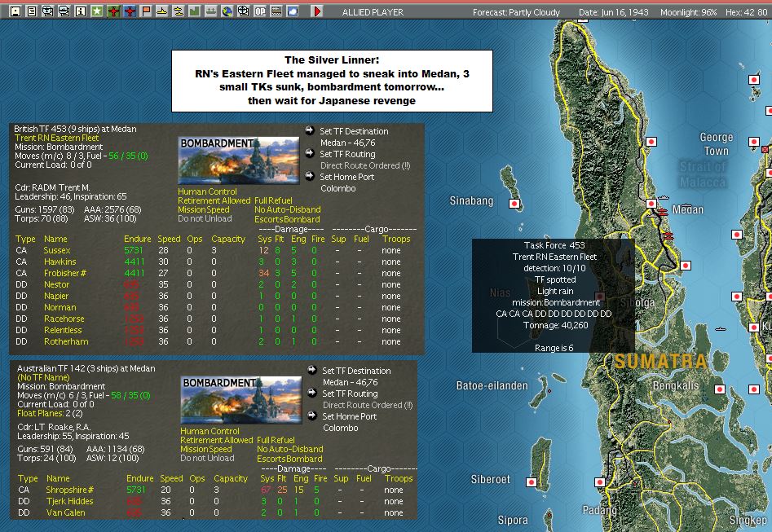Screen dimensions: 772x532
Task: Click 'Cdr: RADM Trent M.' commander line
Action: point(52,187)
